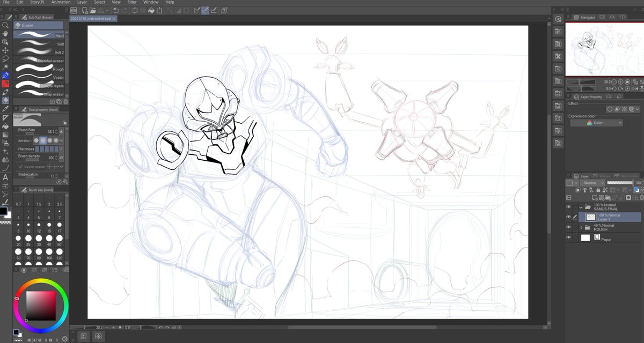This screenshot has width=644, height=343.
Task: Toggle Vector eraser checkbox
Action: point(20,167)
